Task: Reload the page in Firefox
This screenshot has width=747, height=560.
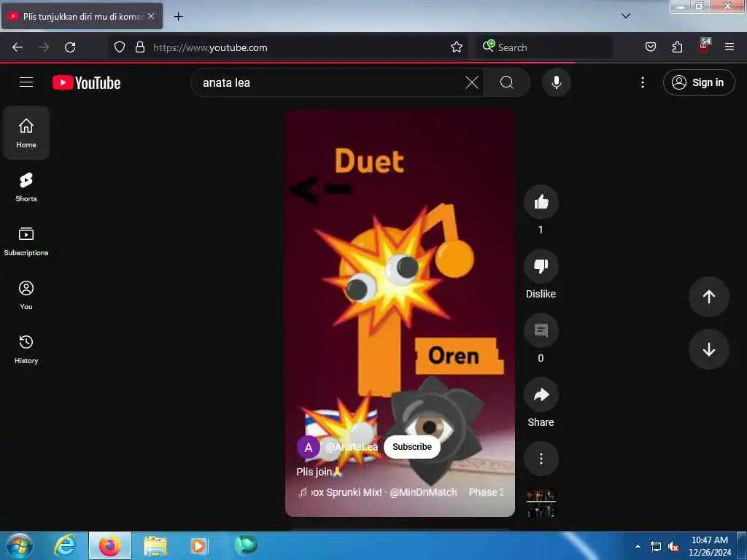Action: pyautogui.click(x=70, y=47)
